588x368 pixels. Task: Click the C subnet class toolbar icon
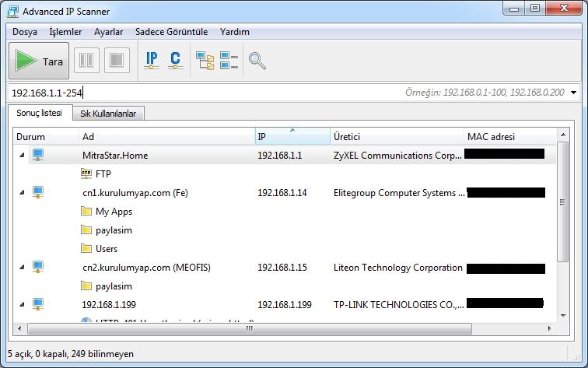tap(175, 61)
